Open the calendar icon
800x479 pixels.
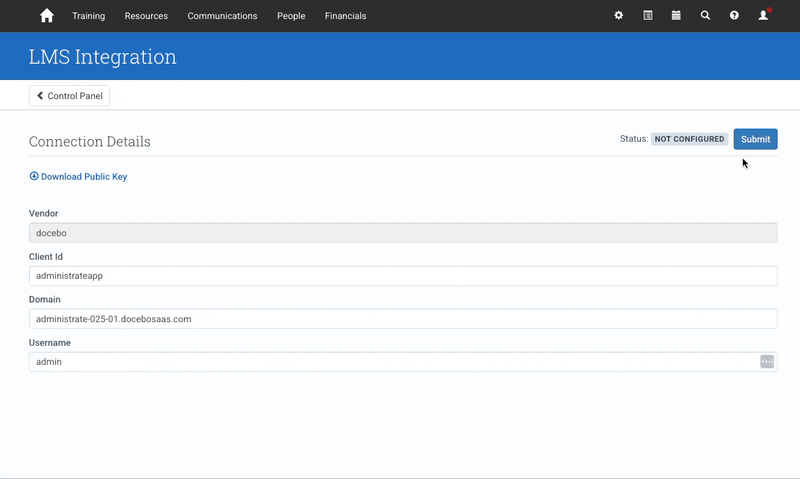676,15
